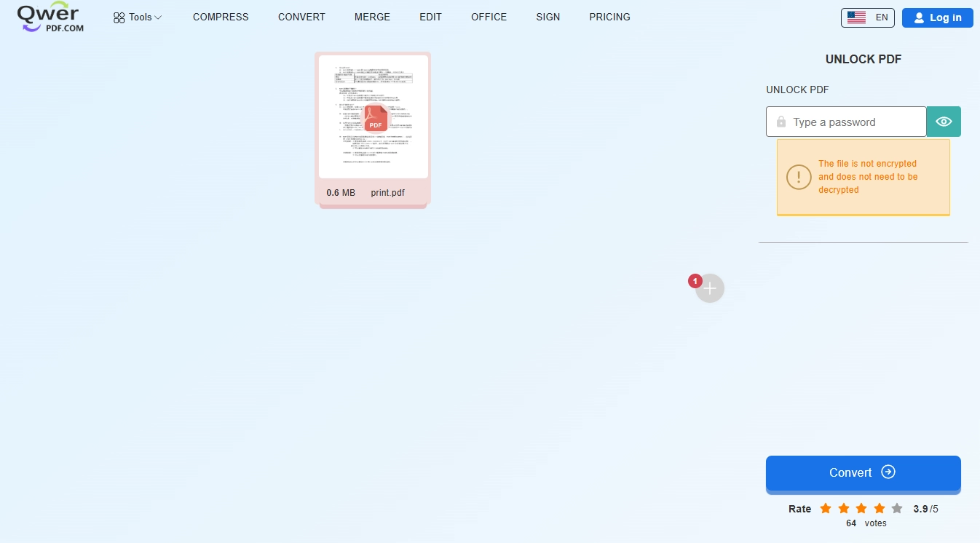Click the UNLOCK PDF panel heading
The height and width of the screenshot is (543, 980).
(864, 60)
